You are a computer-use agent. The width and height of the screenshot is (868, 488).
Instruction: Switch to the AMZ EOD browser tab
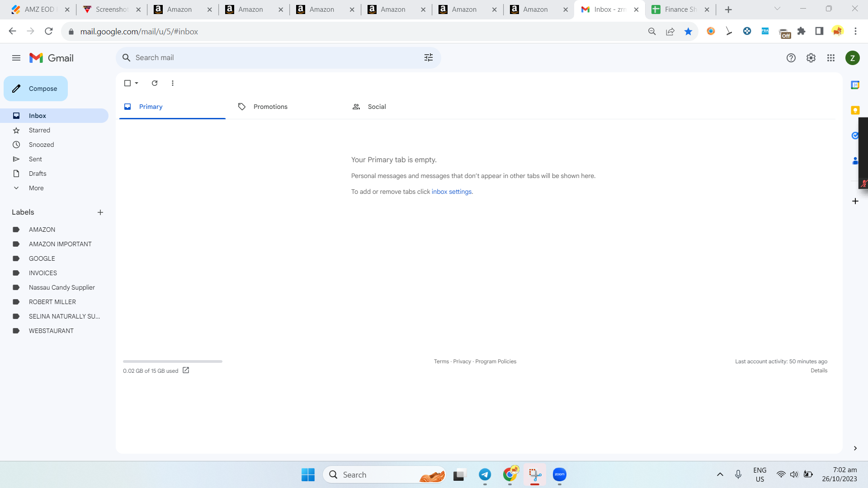coord(40,9)
